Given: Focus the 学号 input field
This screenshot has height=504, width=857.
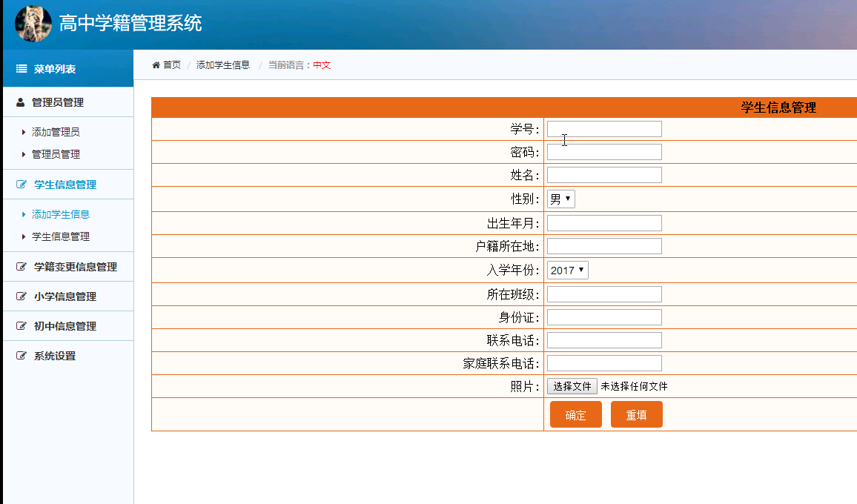Looking at the screenshot, I should tap(604, 129).
